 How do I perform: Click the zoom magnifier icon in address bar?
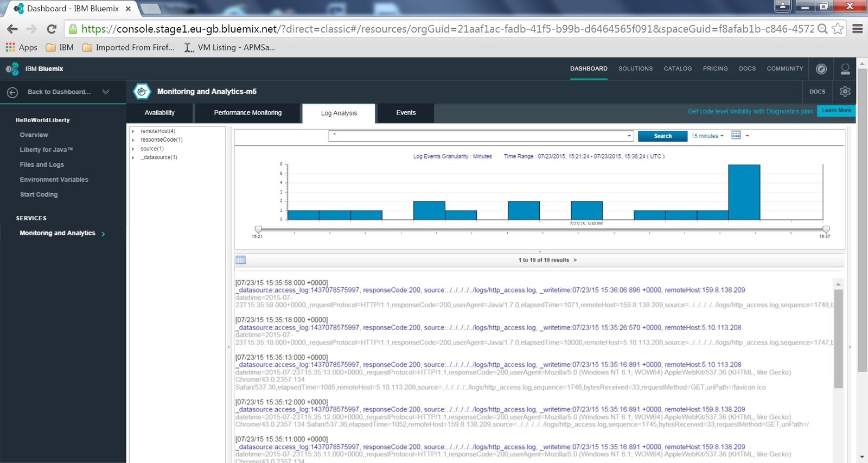pos(822,29)
